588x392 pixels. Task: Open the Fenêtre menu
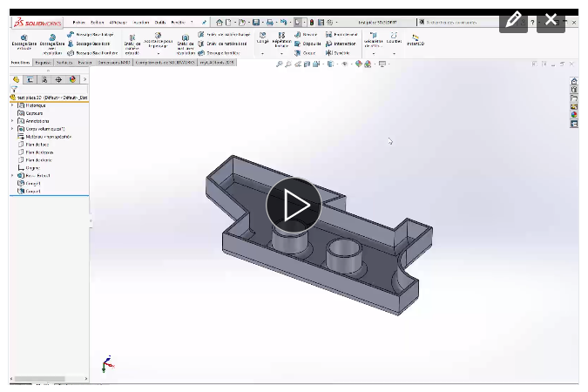coord(178,23)
